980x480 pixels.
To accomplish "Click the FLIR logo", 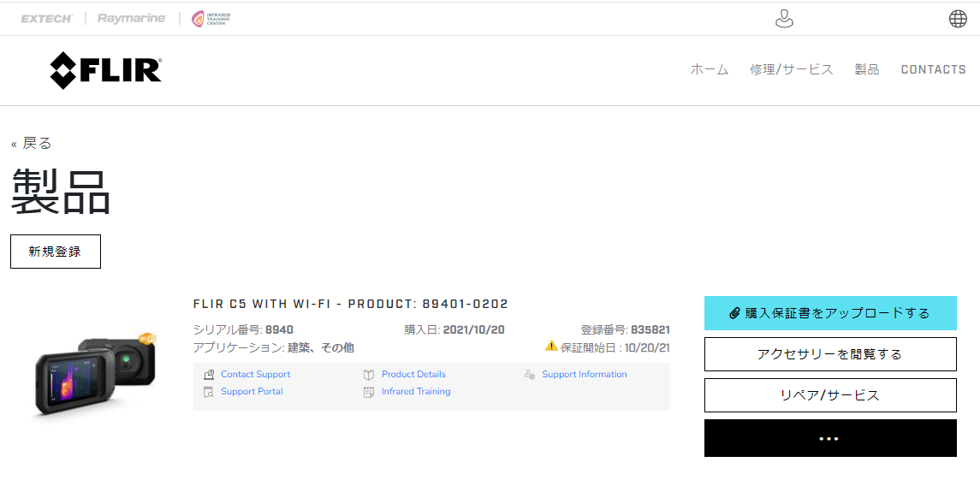I will click(x=105, y=70).
